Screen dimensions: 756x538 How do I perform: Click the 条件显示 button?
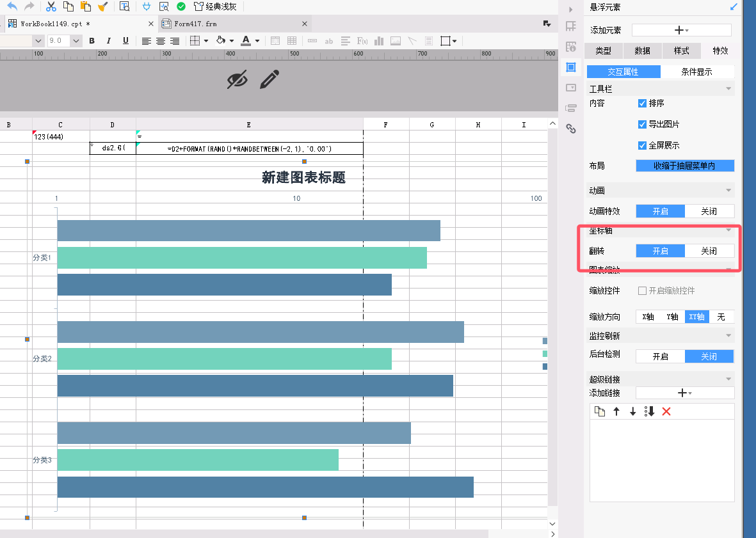pyautogui.click(x=696, y=72)
